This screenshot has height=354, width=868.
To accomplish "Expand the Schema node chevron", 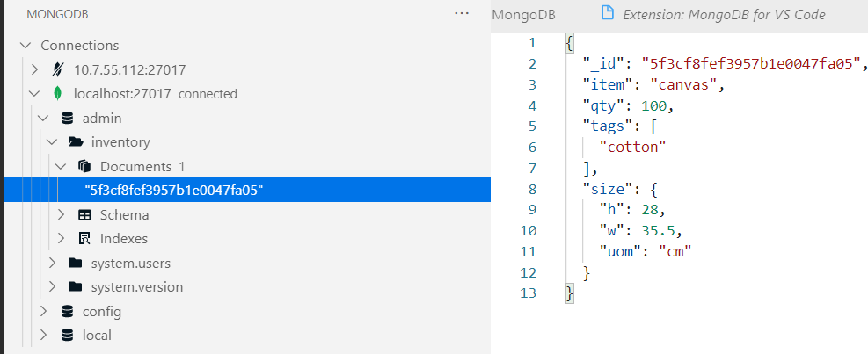I will [61, 214].
